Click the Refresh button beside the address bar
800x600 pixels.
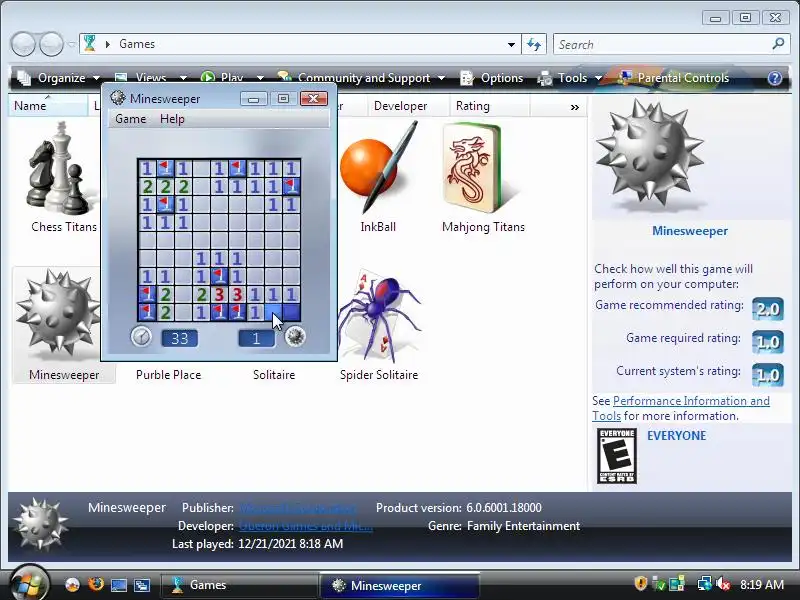tap(534, 44)
